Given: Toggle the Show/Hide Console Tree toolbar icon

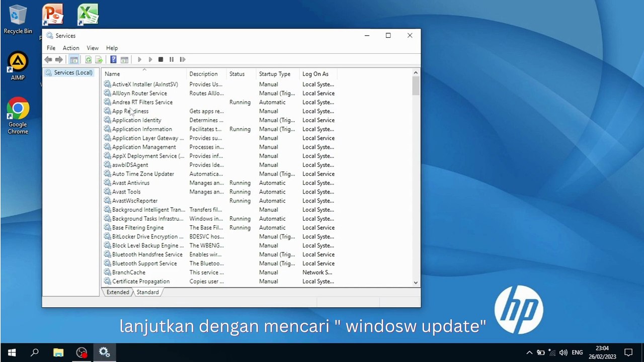Looking at the screenshot, I should tap(74, 60).
